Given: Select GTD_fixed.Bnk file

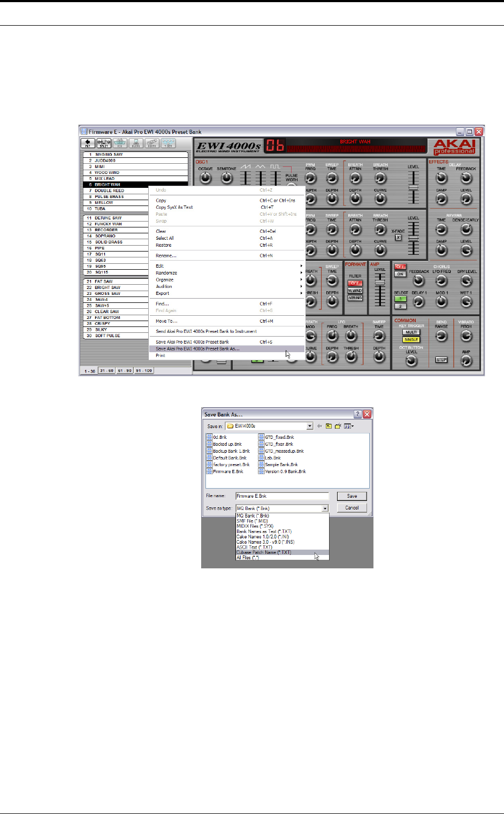Looking at the screenshot, I should point(276,437).
